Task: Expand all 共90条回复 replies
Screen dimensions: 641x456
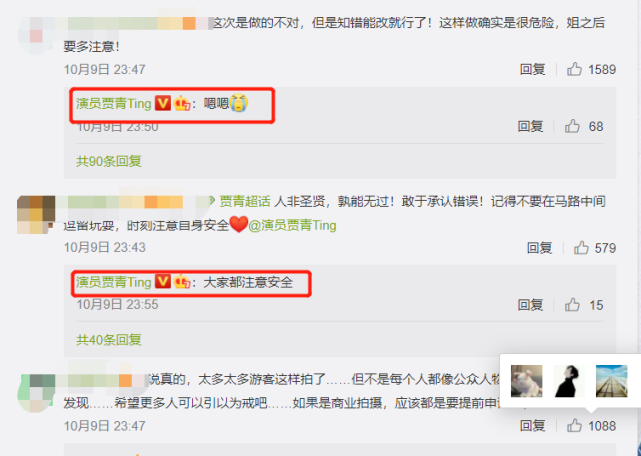Action: (109, 161)
